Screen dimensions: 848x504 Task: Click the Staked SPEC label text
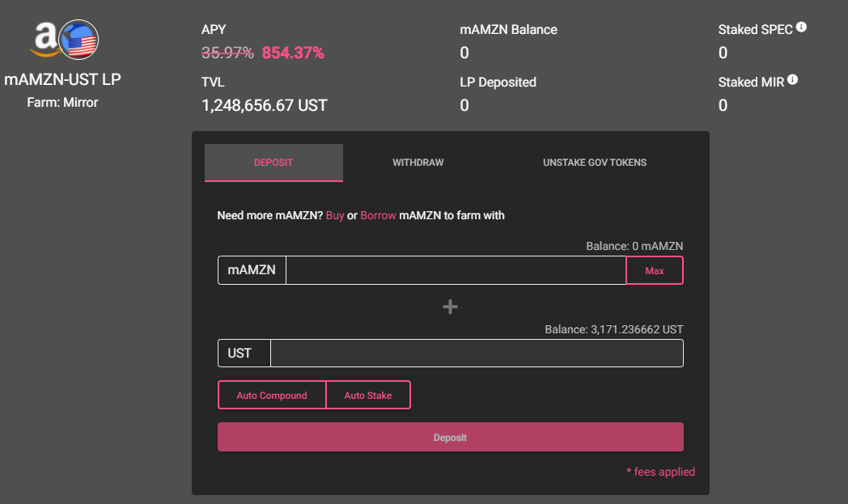click(x=755, y=30)
